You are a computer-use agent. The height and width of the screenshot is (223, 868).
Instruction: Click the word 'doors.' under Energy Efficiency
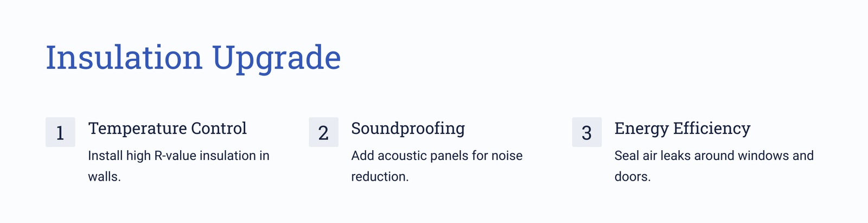tap(632, 176)
